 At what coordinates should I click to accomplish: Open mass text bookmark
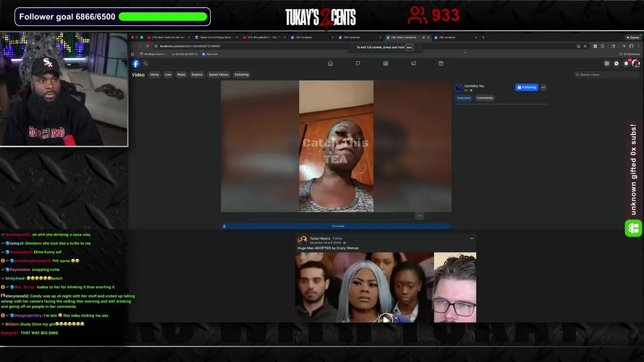pyautogui.click(x=210, y=54)
